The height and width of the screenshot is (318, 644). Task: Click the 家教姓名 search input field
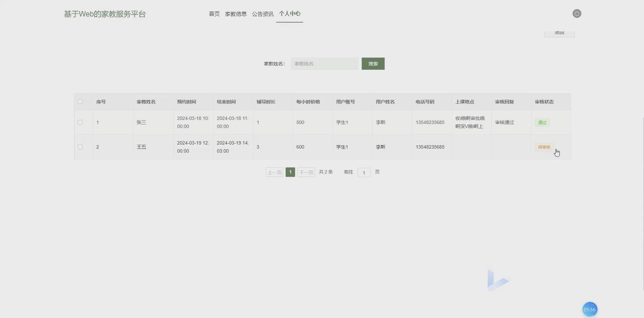pyautogui.click(x=324, y=64)
